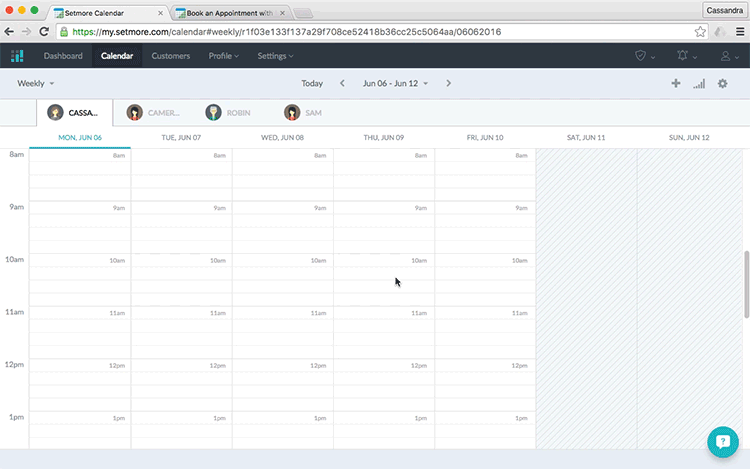Click Cassandra Chrome profile button
The height and width of the screenshot is (469, 750).
pos(724,10)
